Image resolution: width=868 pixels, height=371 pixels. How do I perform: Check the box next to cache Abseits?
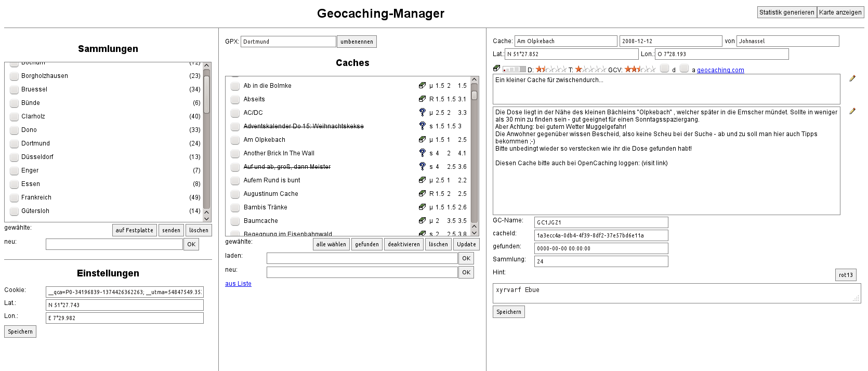235,99
